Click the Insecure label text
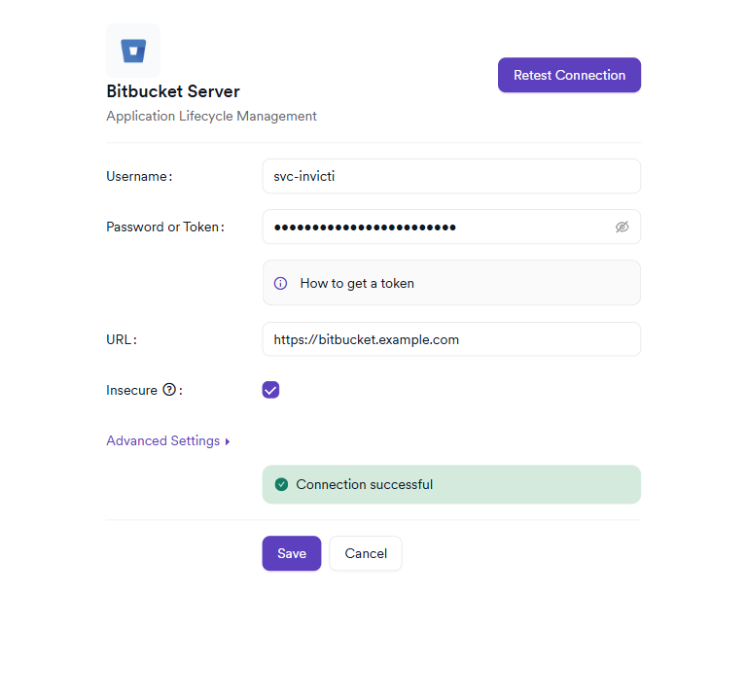Viewport: 747px width, 700px height. 131,390
